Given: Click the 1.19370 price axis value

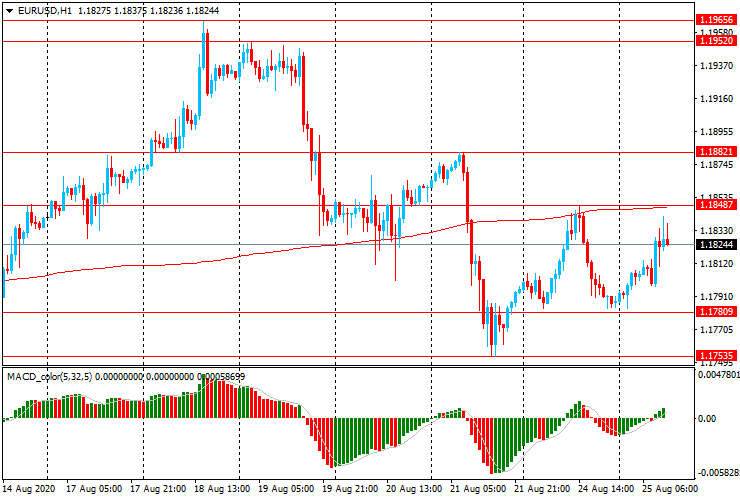Looking at the screenshot, I should (x=717, y=66).
